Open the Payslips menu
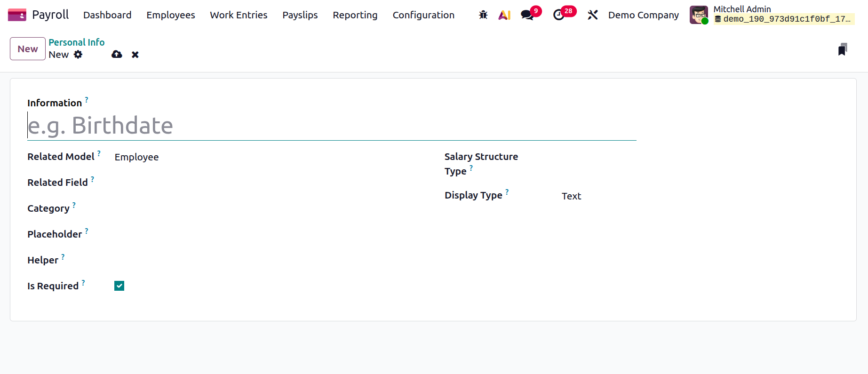This screenshot has height=374, width=868. 300,15
